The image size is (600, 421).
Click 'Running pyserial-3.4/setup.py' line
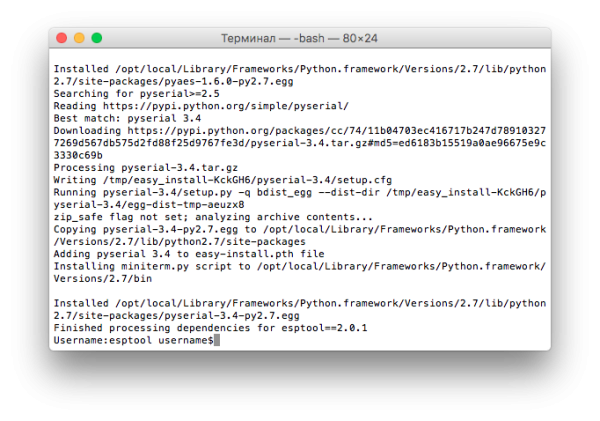click(300, 198)
